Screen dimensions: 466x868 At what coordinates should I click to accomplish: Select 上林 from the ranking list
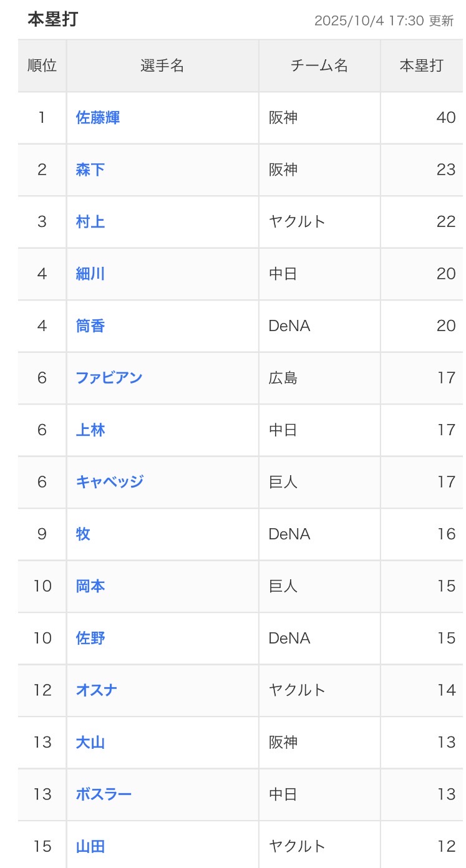click(90, 430)
